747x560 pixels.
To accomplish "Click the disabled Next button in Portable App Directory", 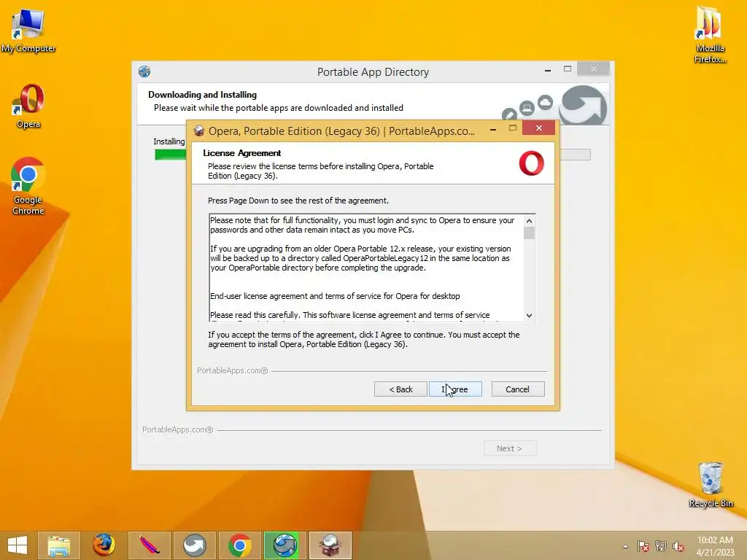I will [x=510, y=448].
